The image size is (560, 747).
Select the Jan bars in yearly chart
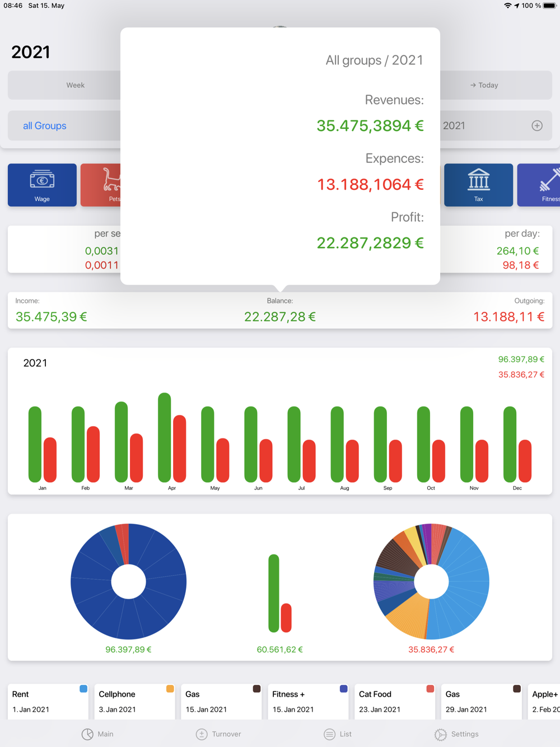43,444
